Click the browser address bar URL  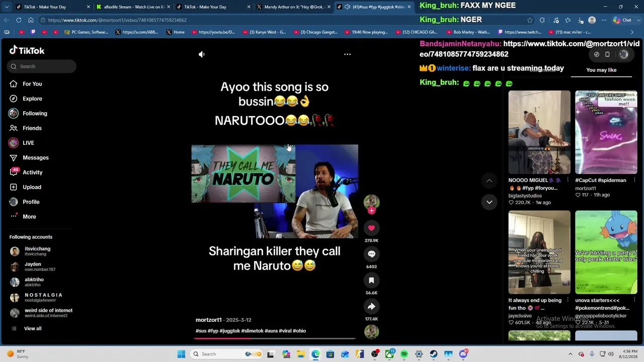click(x=117, y=20)
